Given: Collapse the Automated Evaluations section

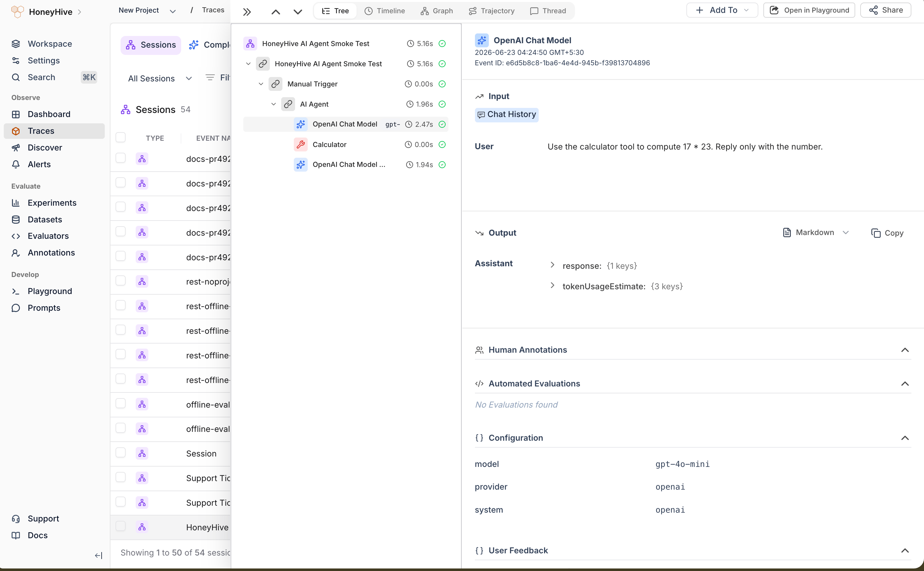Looking at the screenshot, I should (x=905, y=384).
